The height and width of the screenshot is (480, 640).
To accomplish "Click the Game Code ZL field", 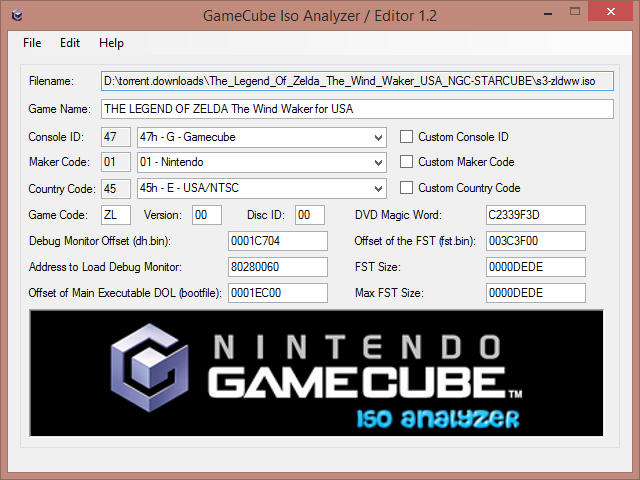I will (116, 215).
